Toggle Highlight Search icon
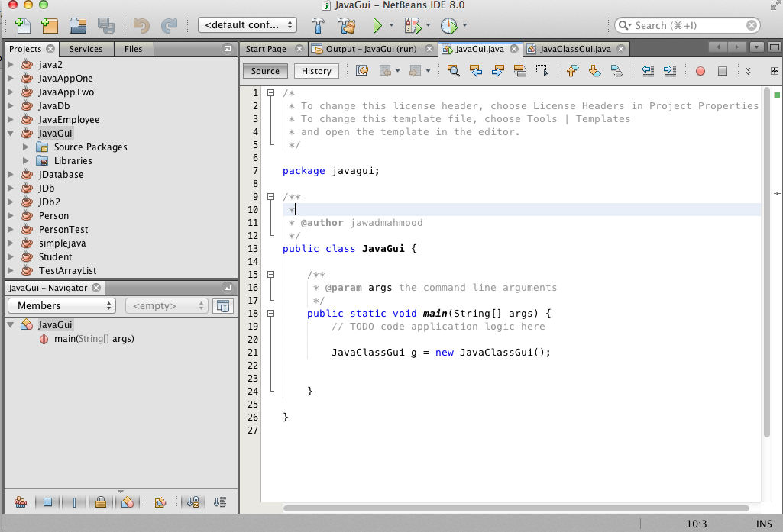Image resolution: width=783 pixels, height=532 pixels. coord(520,71)
